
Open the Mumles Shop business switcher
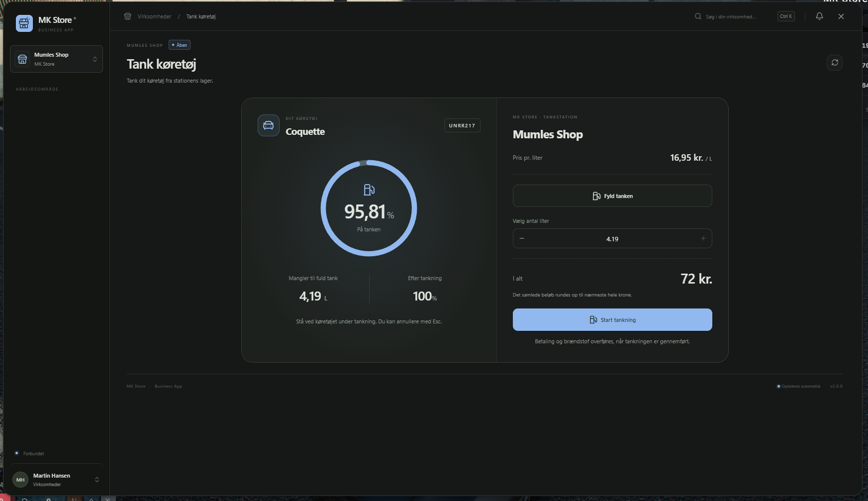(56, 59)
